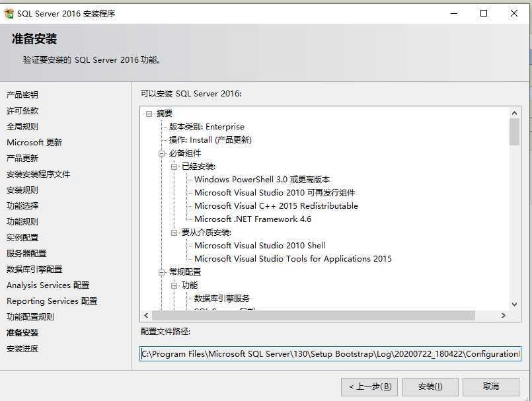Click the horizontal scroll right arrow
Image resolution: width=532 pixels, height=401 pixels.
504,316
